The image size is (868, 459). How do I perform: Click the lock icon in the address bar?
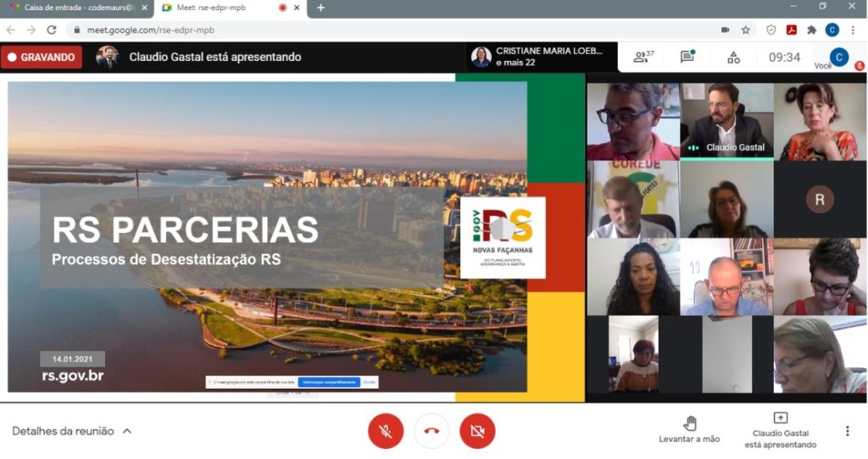[76, 30]
